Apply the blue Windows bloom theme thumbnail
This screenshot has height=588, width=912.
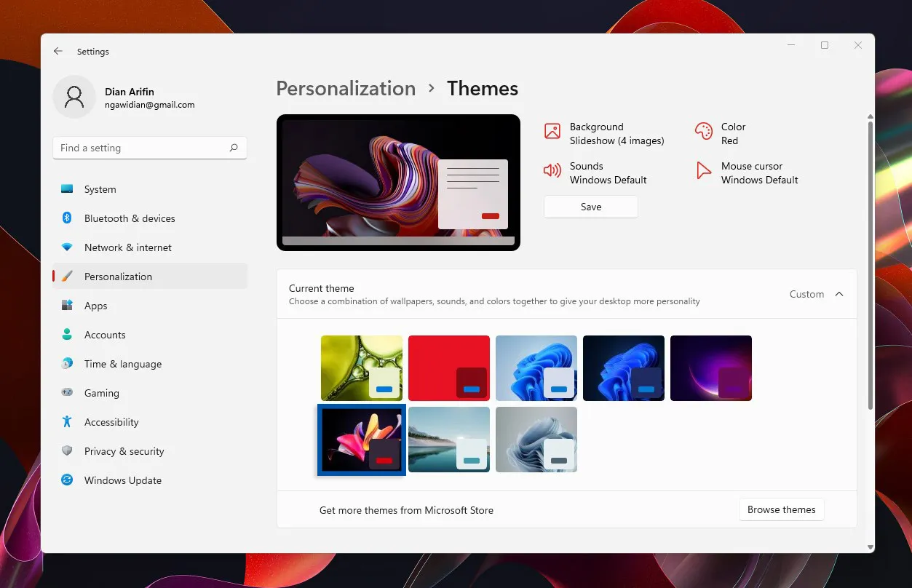tap(536, 367)
